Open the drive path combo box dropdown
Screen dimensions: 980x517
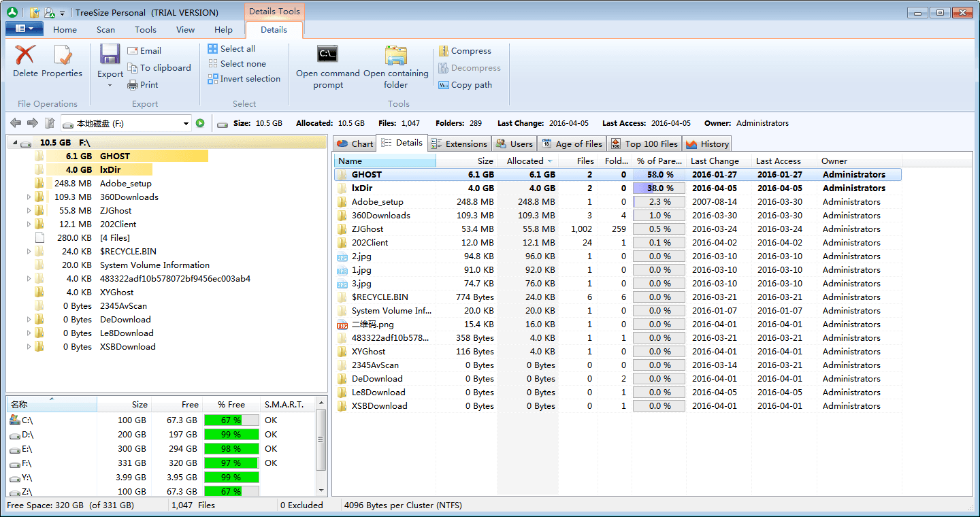[x=186, y=123]
